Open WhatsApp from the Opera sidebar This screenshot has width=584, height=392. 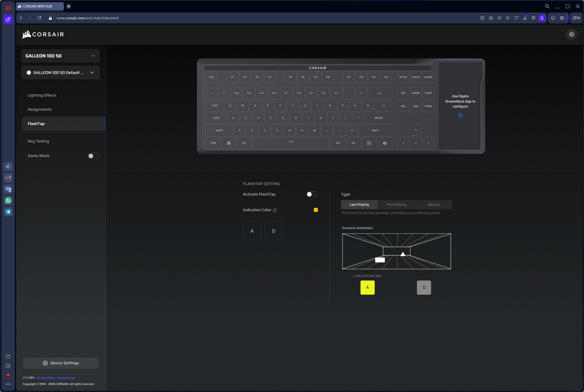tap(8, 200)
